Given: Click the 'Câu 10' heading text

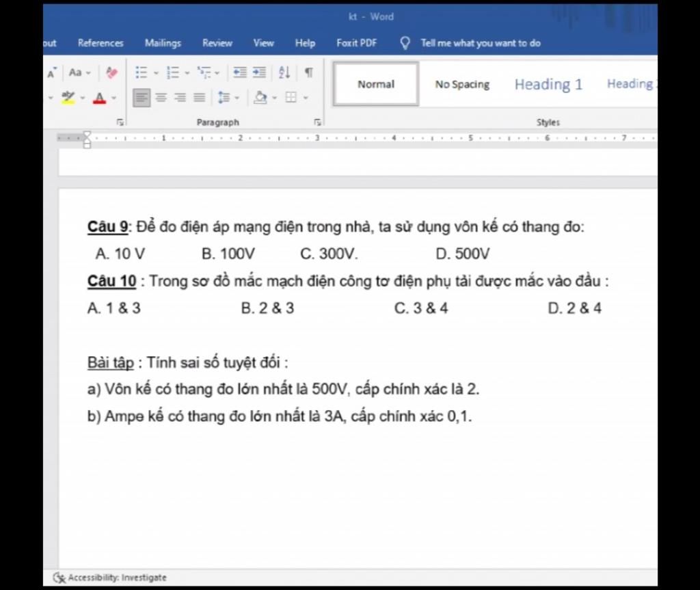Looking at the screenshot, I should [111, 281].
